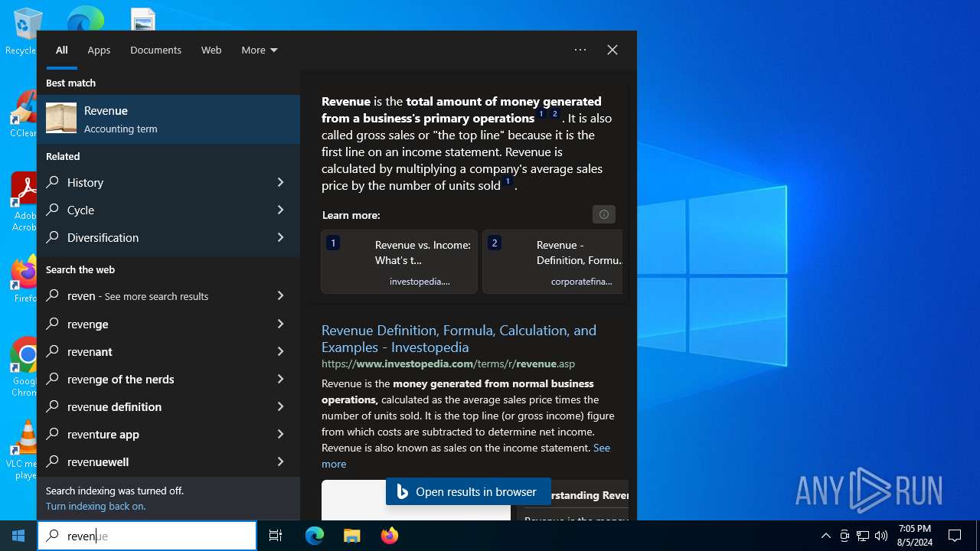
Task: Open Task View on the taskbar
Action: click(x=276, y=536)
